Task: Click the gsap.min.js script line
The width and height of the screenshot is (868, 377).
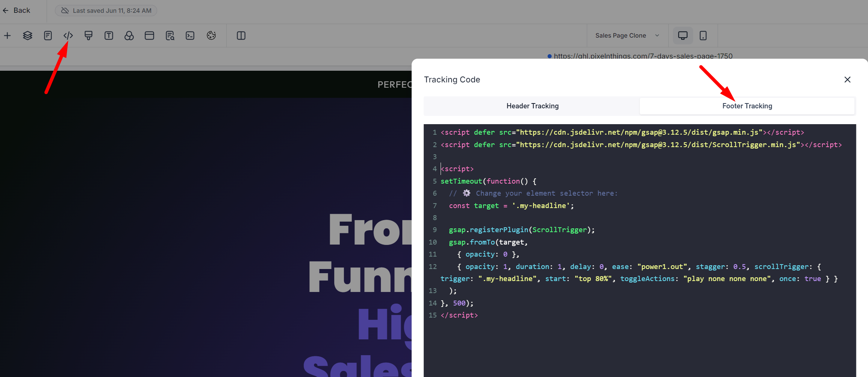Action: tap(622, 132)
